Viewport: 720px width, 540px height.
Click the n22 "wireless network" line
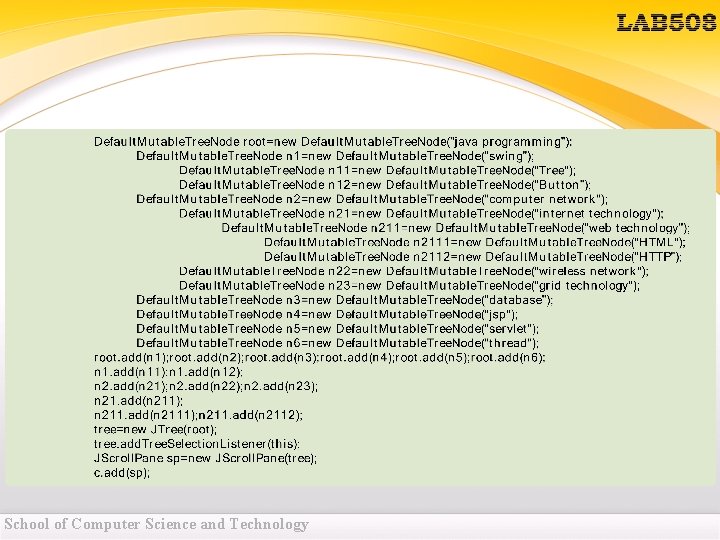(414, 271)
